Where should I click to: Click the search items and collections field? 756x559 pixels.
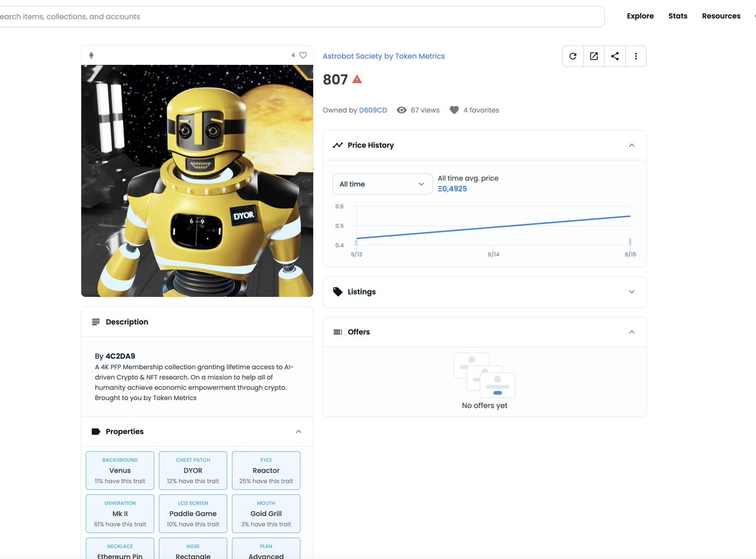(301, 16)
